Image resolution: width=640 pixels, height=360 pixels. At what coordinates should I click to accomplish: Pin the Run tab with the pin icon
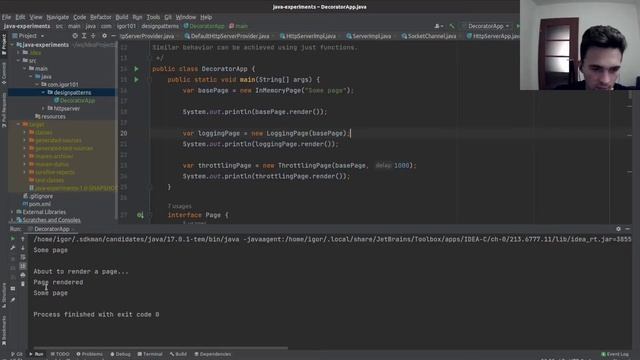tap(13, 300)
